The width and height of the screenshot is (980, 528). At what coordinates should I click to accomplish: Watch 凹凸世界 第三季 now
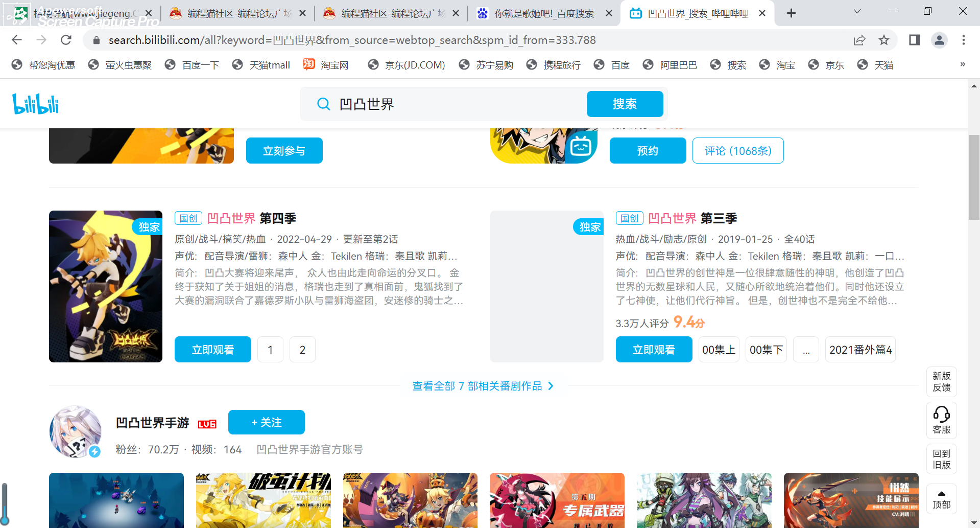tap(654, 350)
